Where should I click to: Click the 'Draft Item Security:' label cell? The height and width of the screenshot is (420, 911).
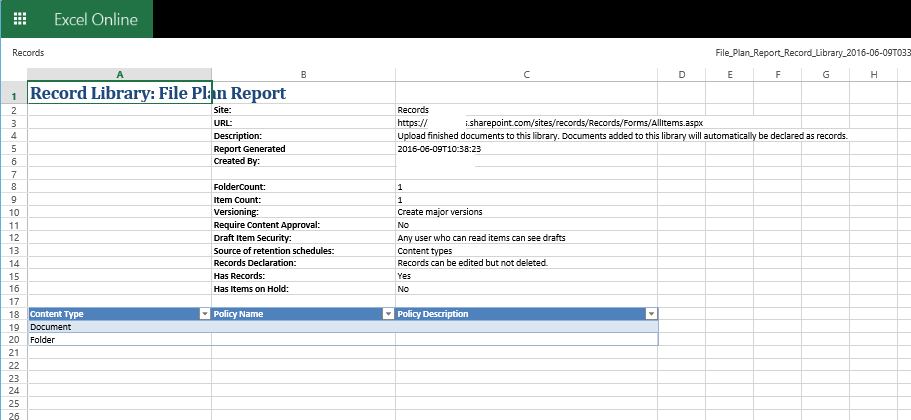coord(303,238)
